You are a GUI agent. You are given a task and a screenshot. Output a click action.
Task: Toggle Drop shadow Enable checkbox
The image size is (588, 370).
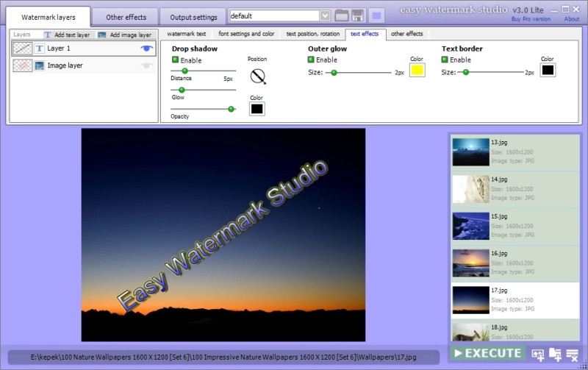[175, 60]
